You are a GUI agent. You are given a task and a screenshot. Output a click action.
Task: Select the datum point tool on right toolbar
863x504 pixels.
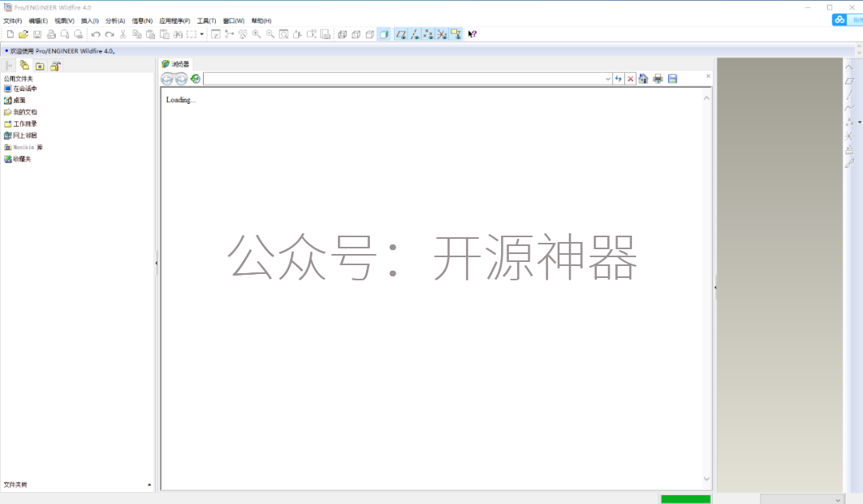pyautogui.click(x=849, y=122)
